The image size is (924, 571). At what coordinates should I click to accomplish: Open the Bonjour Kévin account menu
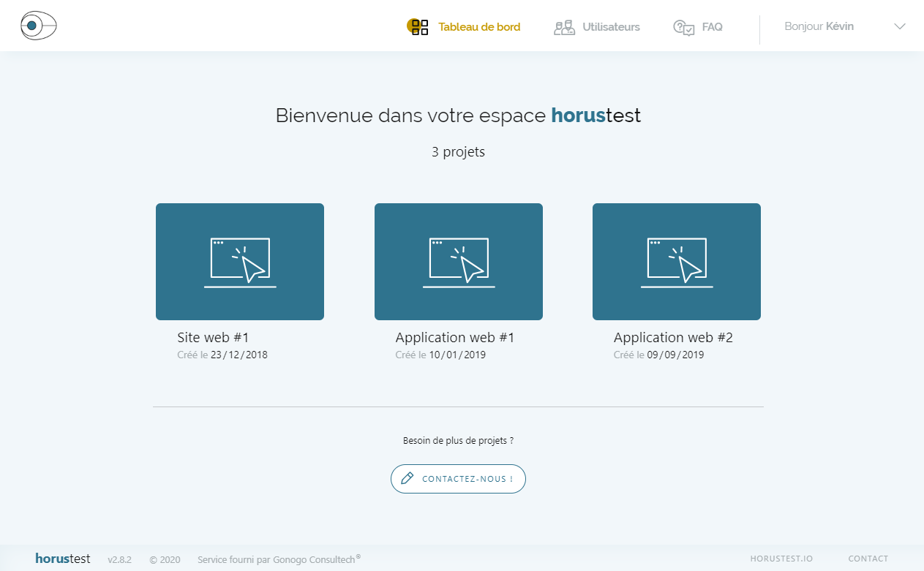pyautogui.click(x=819, y=27)
